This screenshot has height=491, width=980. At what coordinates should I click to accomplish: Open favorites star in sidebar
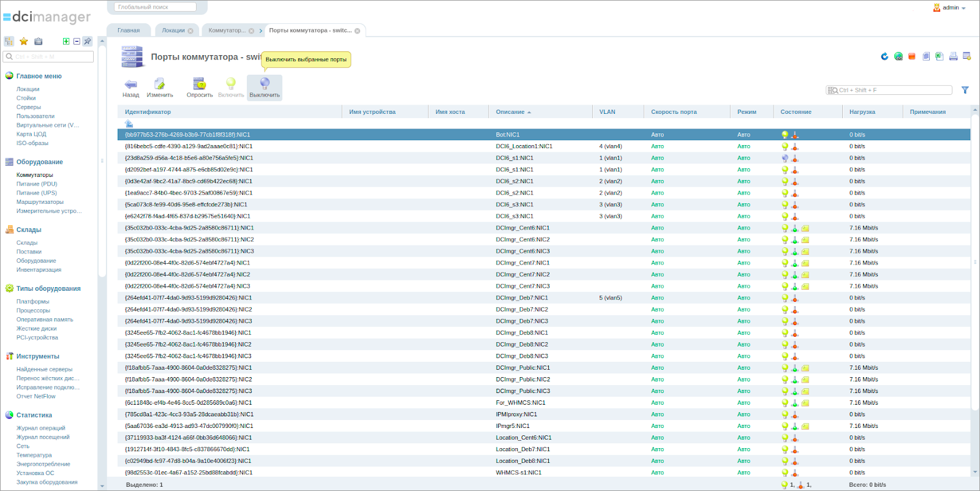coord(24,42)
